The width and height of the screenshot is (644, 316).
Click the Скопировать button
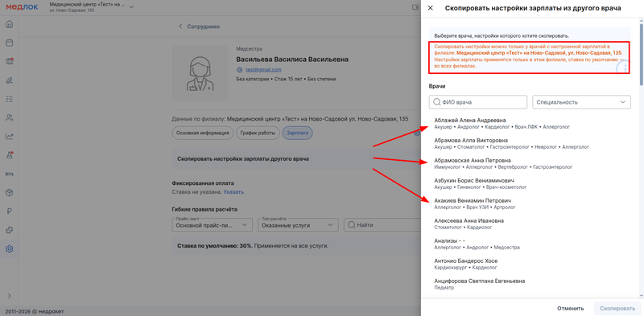[617, 308]
